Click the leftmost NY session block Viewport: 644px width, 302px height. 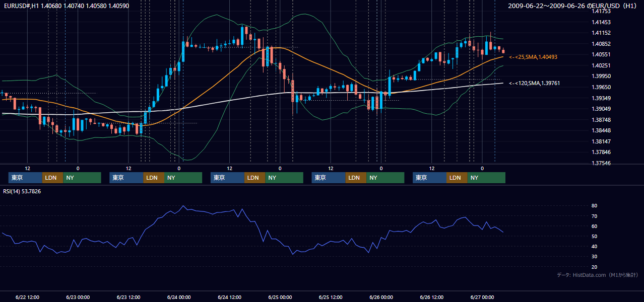click(82, 178)
